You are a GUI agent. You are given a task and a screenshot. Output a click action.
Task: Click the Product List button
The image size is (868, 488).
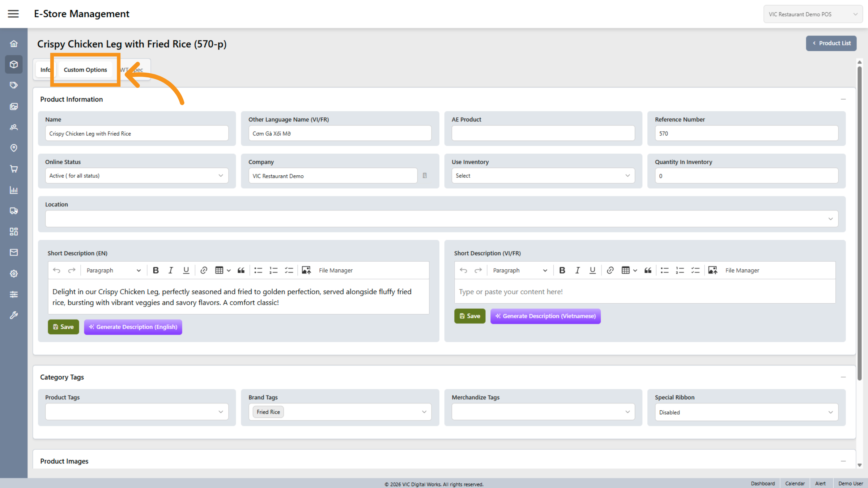click(831, 43)
